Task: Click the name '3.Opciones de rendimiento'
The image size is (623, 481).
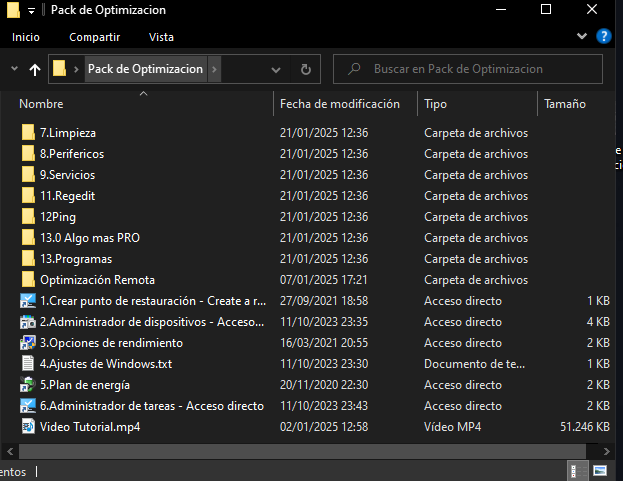Action: pyautogui.click(x=111, y=343)
